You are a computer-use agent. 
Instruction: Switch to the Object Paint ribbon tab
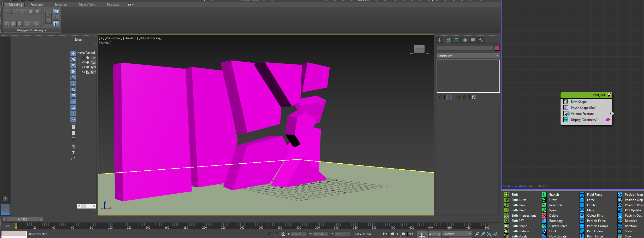coord(87,5)
